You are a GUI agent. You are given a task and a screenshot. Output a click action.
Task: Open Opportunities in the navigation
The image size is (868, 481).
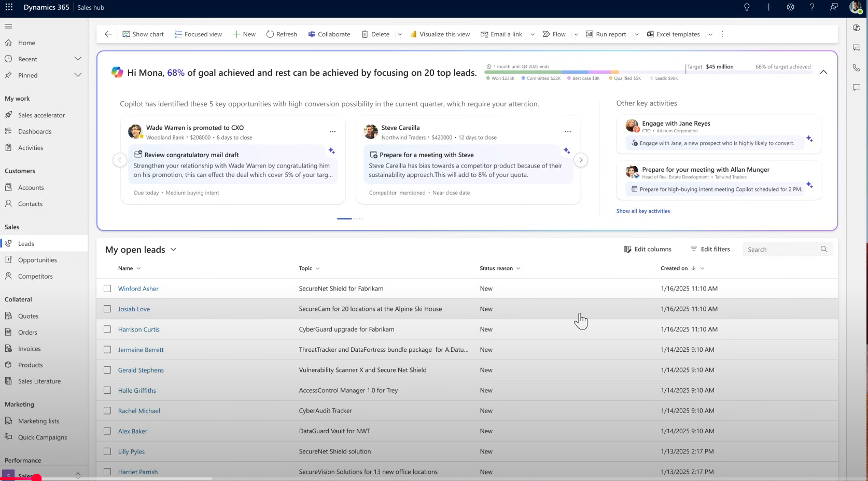(37, 260)
